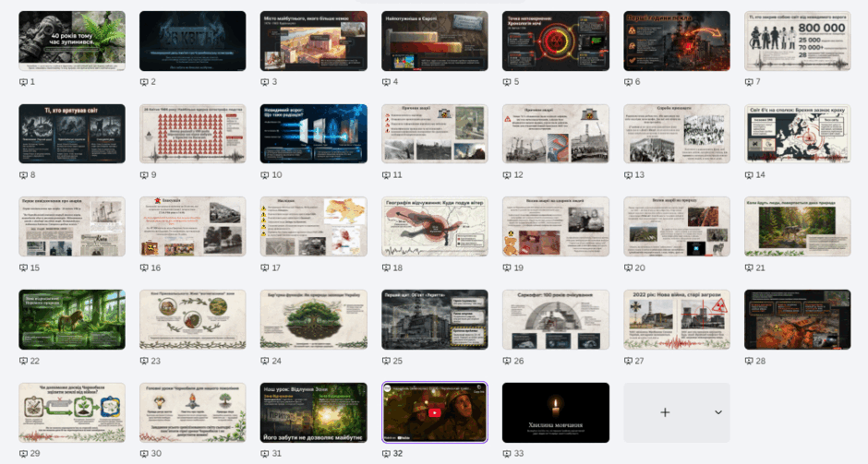Select slide 18 wind map thumbnail
868x464 pixels.
pyautogui.click(x=435, y=227)
